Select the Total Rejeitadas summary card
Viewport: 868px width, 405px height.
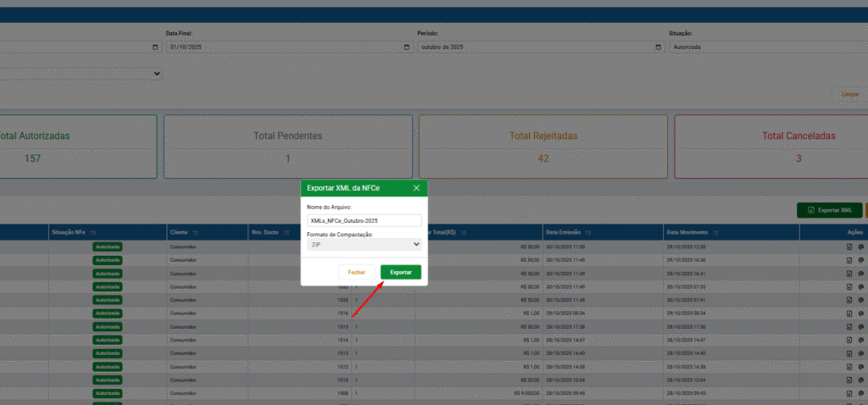click(543, 147)
